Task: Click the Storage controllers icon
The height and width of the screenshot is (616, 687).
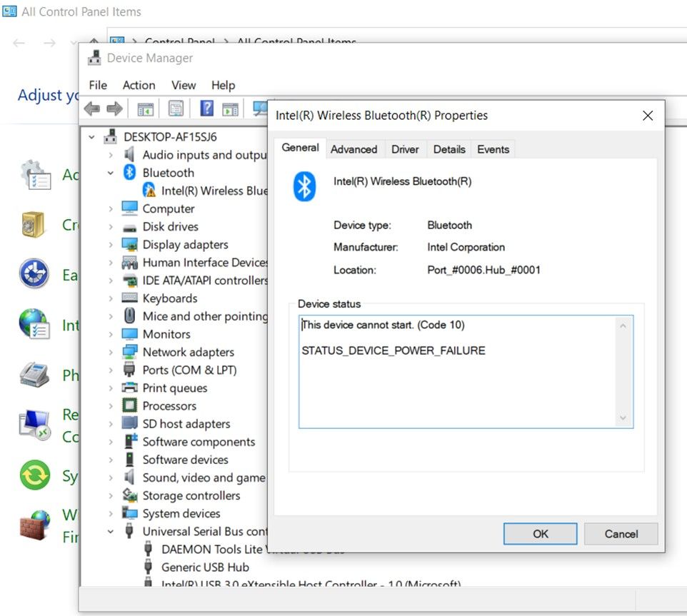Action: pos(130,495)
